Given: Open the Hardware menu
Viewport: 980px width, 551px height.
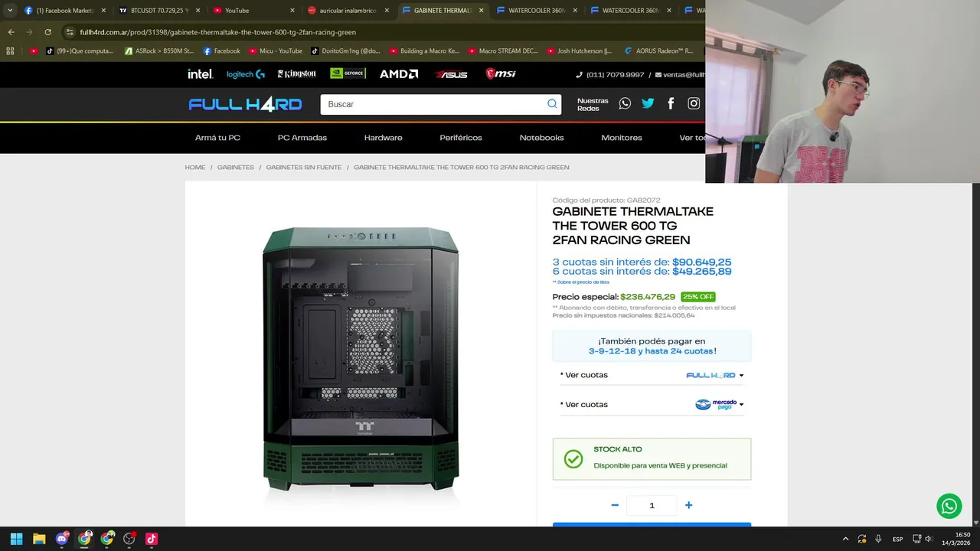Looking at the screenshot, I should [x=383, y=138].
